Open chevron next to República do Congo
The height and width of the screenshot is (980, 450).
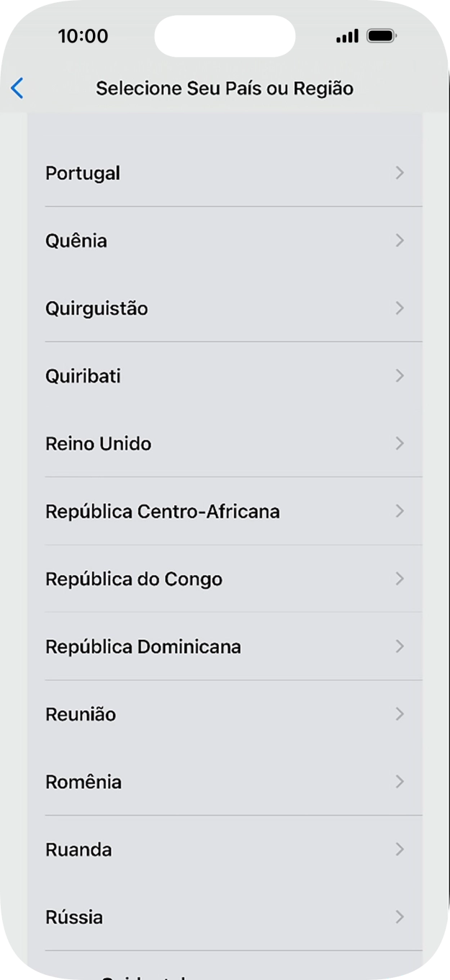(x=400, y=579)
